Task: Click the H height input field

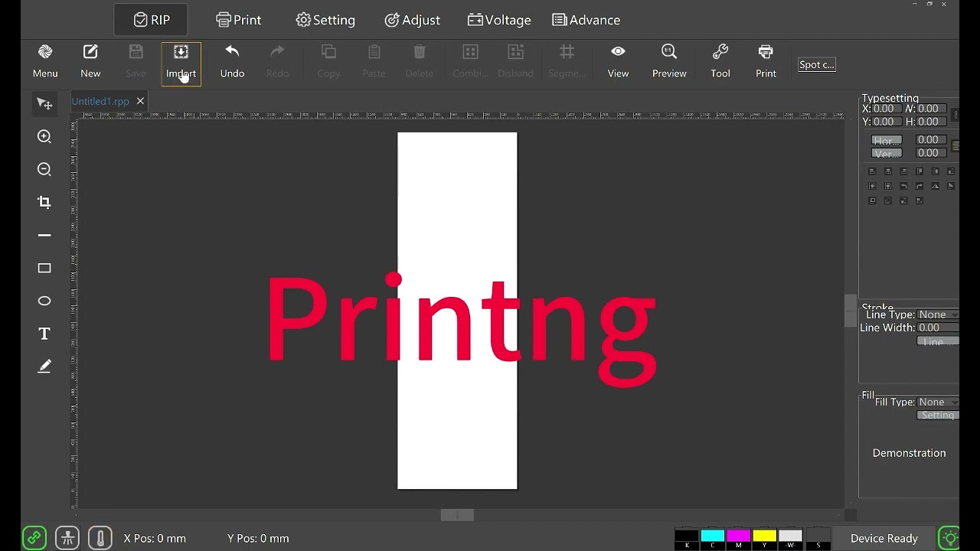Action: click(x=931, y=122)
